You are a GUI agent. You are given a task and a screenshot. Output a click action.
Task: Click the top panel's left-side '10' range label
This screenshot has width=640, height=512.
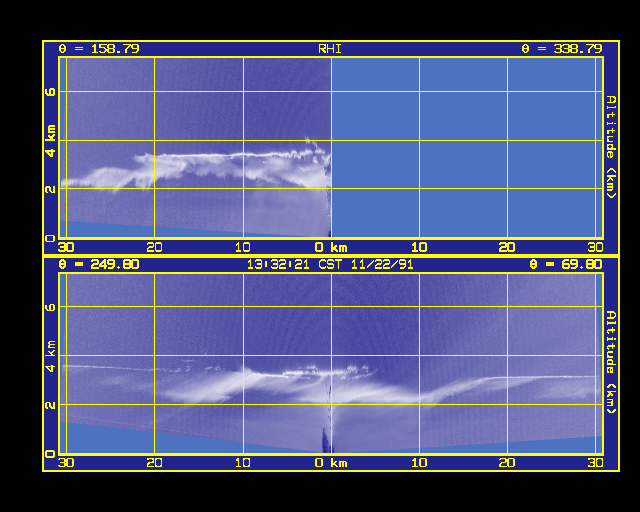coord(242,247)
